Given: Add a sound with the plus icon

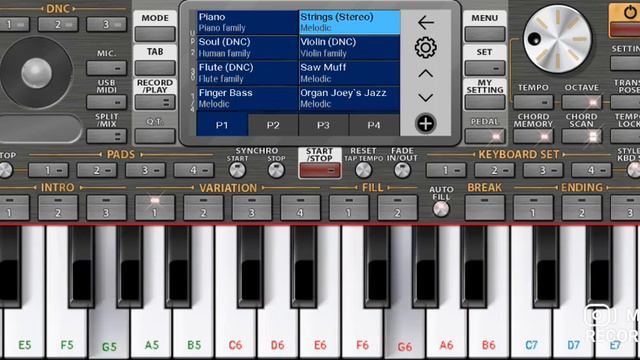Looking at the screenshot, I should pyautogui.click(x=426, y=123).
